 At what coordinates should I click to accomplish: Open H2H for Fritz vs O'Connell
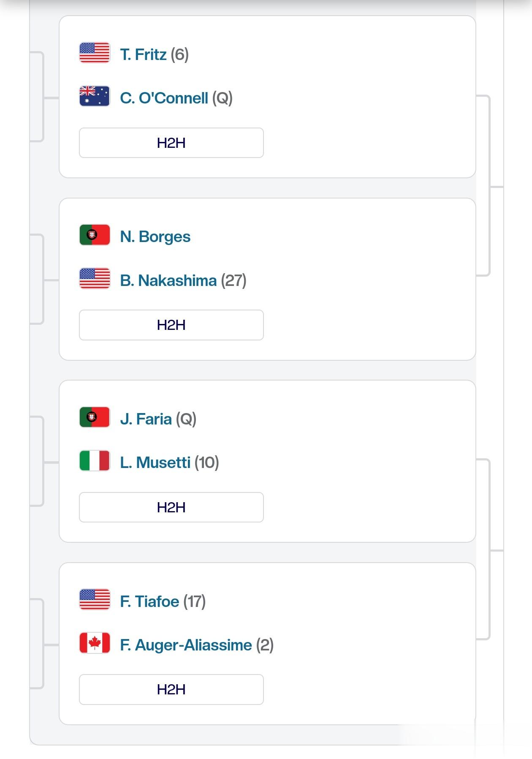(171, 143)
